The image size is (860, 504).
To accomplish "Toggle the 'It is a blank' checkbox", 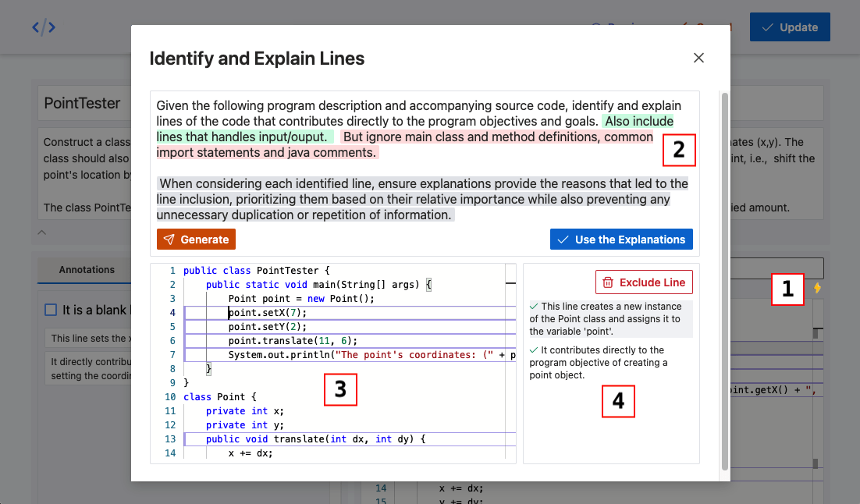I will [x=51, y=310].
